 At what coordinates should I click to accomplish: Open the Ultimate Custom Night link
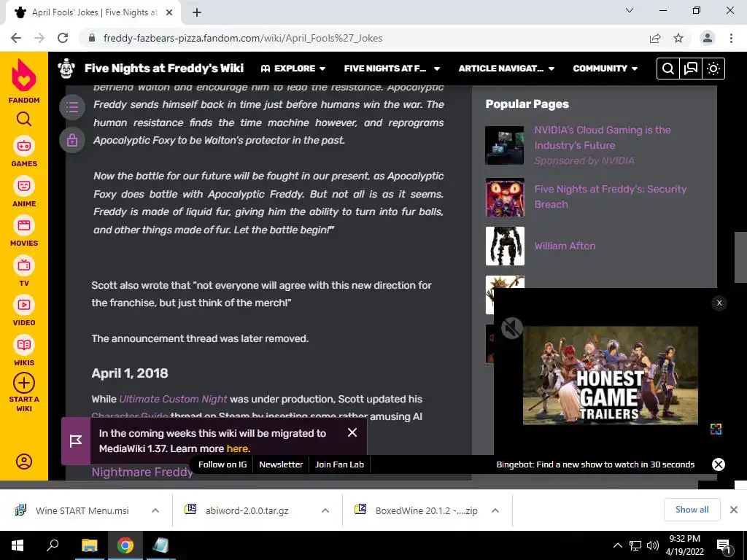click(x=173, y=399)
